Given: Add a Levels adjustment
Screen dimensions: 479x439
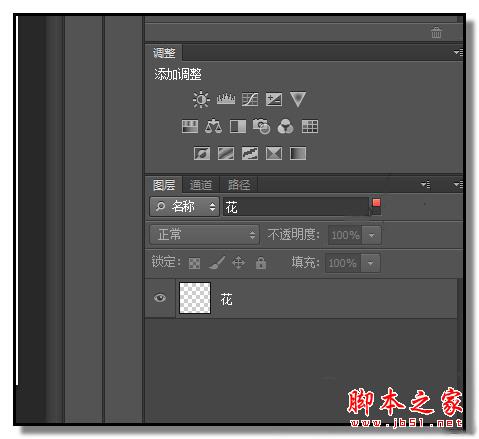Looking at the screenshot, I should point(226,99).
